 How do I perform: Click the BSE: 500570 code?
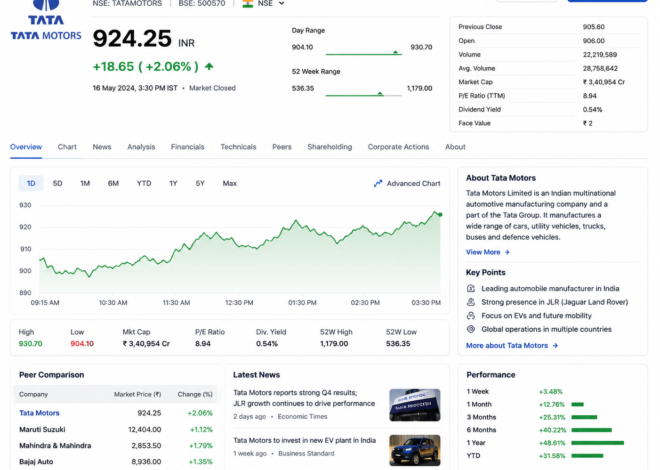tap(202, 3)
